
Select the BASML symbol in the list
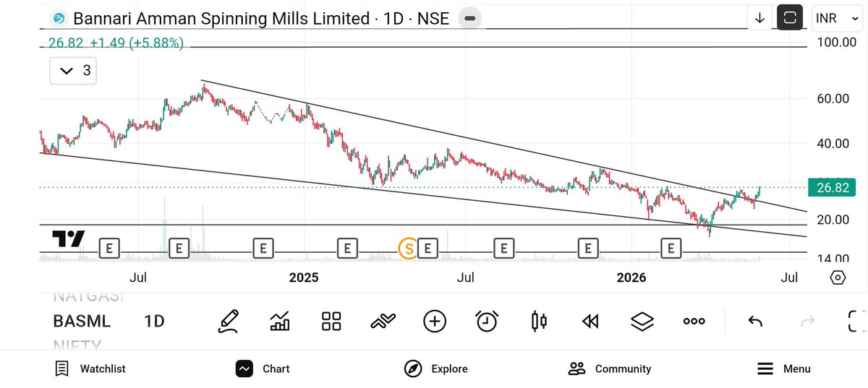82,322
